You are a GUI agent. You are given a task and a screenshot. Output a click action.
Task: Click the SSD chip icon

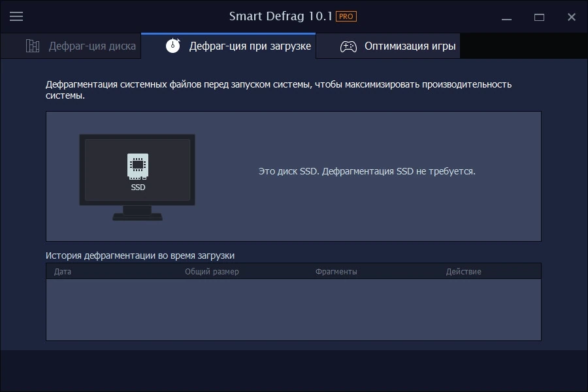[x=138, y=166]
